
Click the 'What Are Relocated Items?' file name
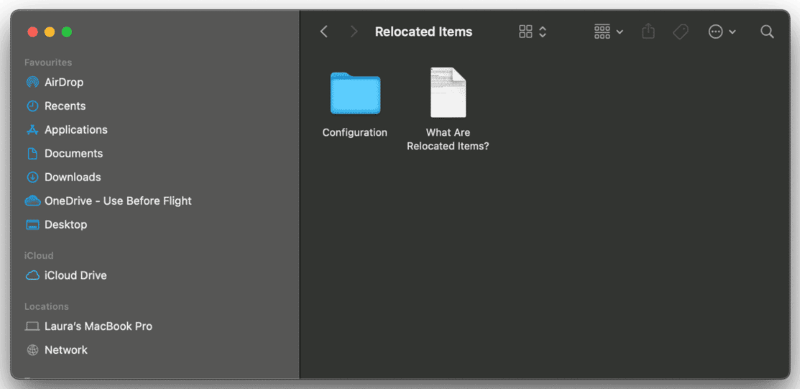448,139
